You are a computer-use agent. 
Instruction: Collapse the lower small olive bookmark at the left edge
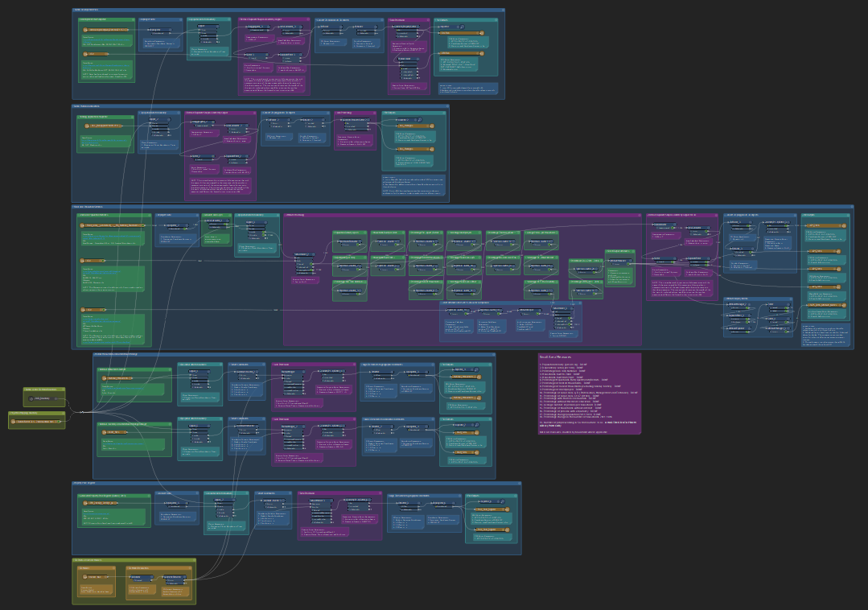tap(63, 413)
